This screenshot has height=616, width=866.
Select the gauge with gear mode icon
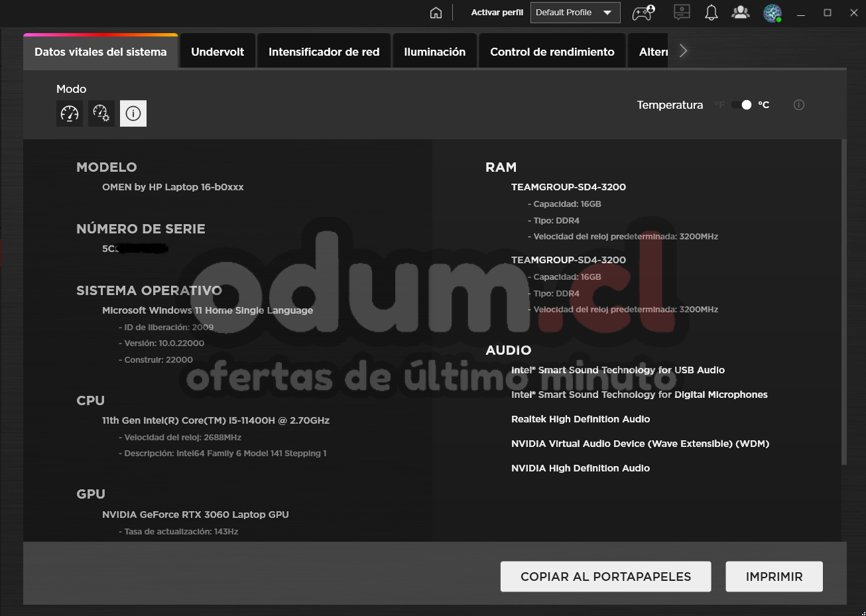click(101, 113)
